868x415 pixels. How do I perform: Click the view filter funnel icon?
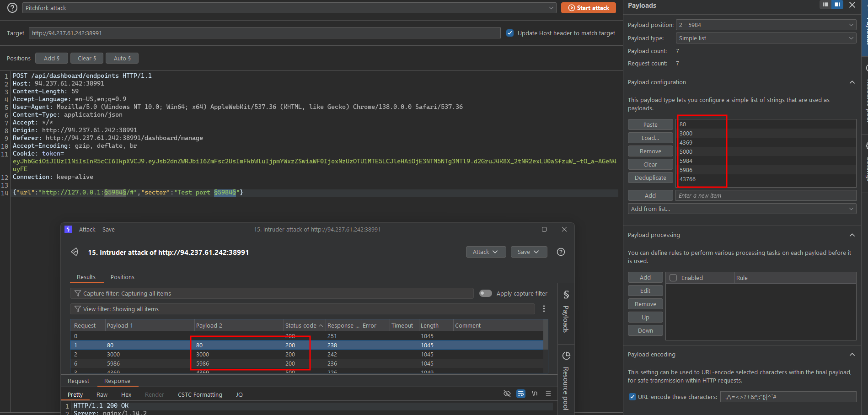[x=78, y=309]
